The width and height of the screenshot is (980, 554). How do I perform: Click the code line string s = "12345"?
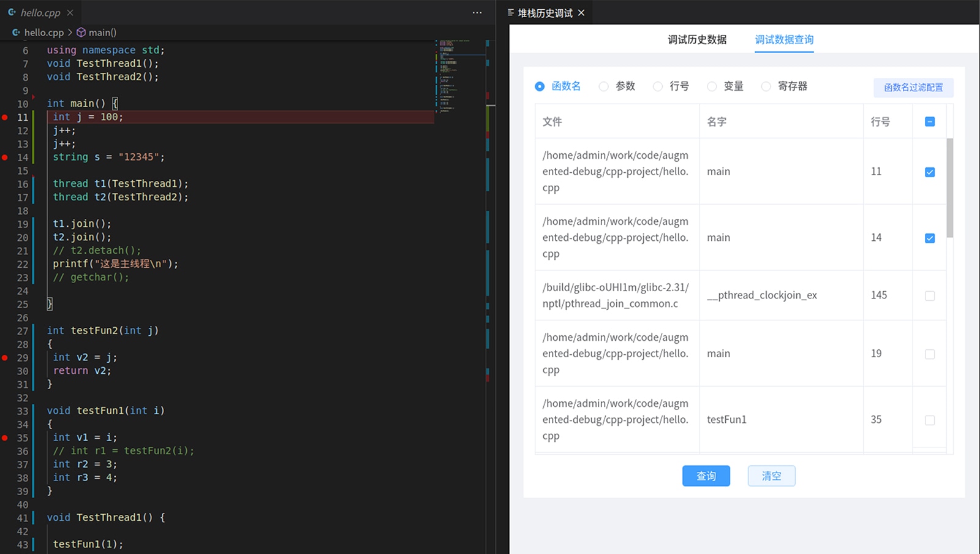[109, 157]
